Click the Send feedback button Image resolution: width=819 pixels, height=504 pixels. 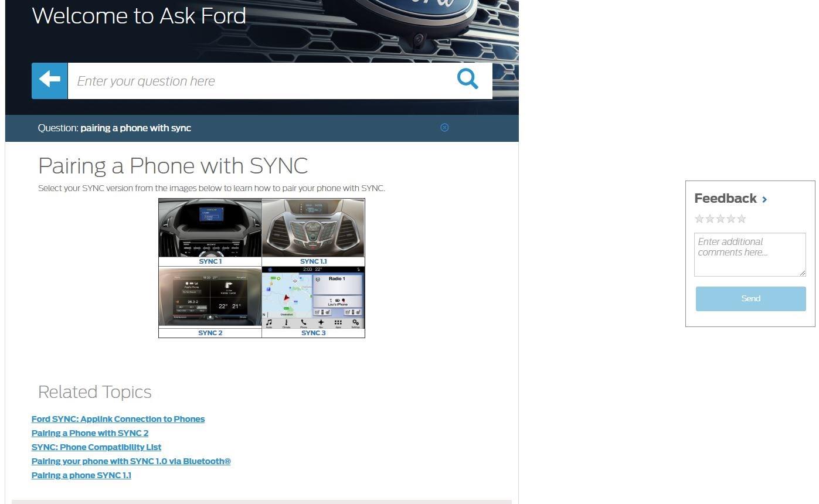click(750, 299)
